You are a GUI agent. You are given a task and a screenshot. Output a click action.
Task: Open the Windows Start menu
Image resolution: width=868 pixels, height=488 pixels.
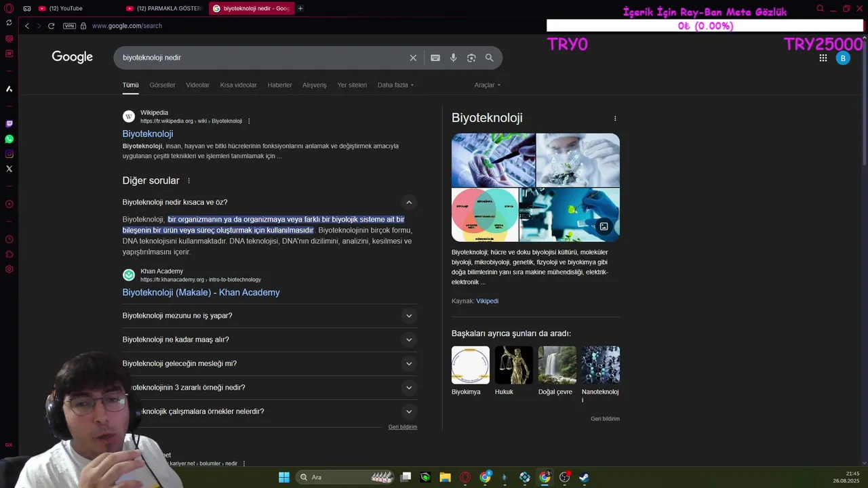tap(284, 477)
